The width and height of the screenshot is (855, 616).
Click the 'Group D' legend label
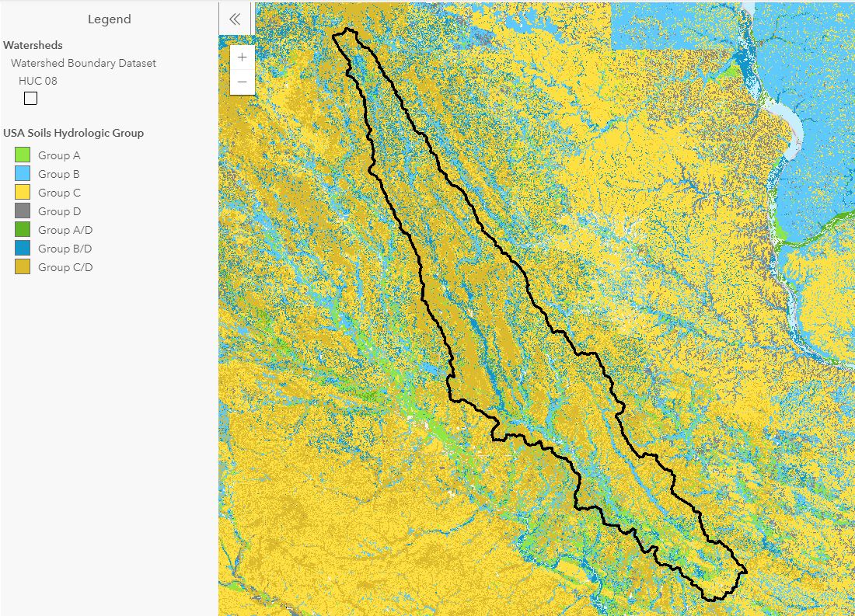click(x=59, y=211)
